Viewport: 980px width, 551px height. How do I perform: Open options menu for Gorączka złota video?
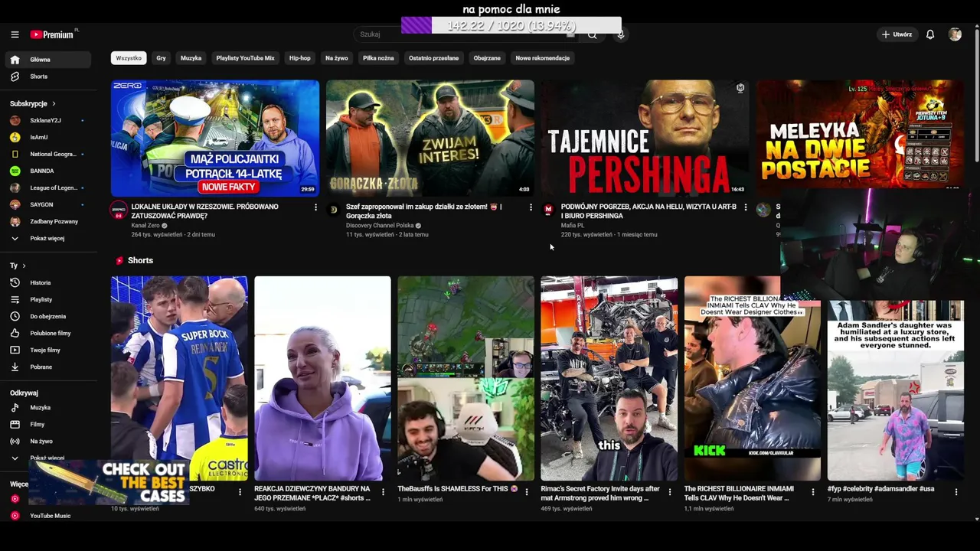(x=531, y=207)
